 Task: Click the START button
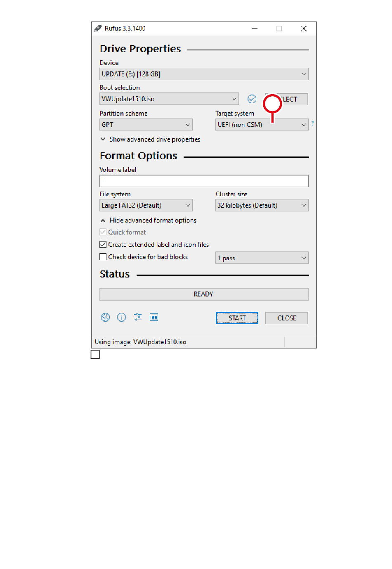[237, 318]
